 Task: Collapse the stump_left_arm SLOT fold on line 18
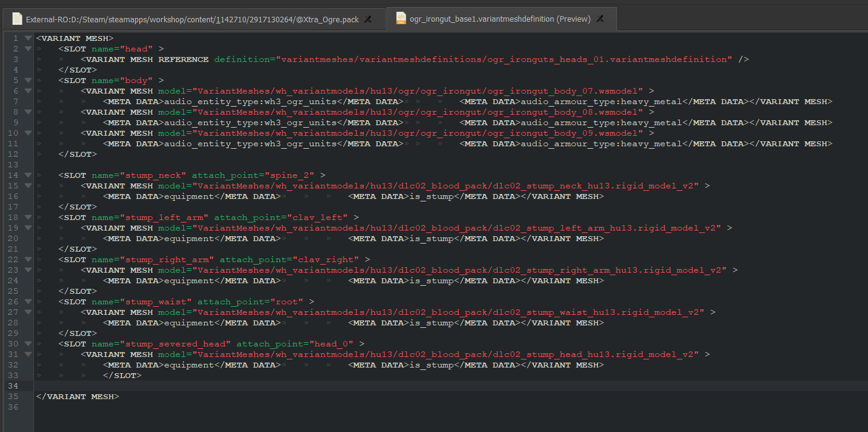tap(28, 217)
